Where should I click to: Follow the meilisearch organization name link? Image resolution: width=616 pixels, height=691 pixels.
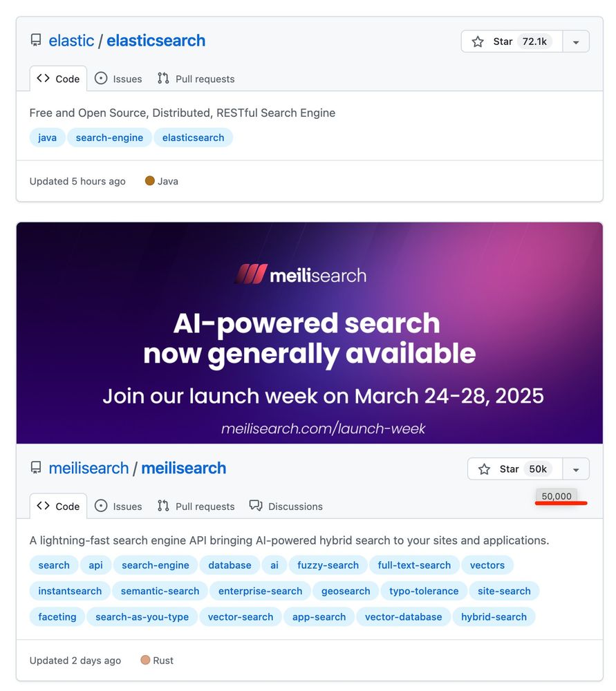[88, 468]
